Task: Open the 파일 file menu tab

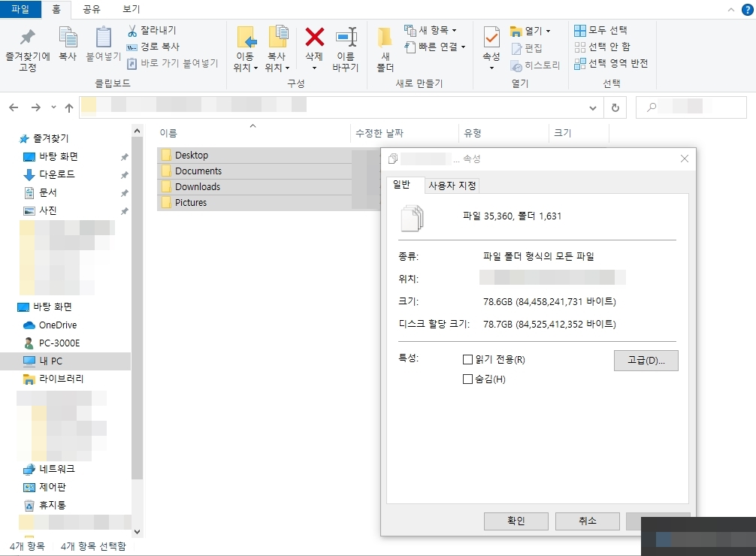Action: (x=20, y=9)
